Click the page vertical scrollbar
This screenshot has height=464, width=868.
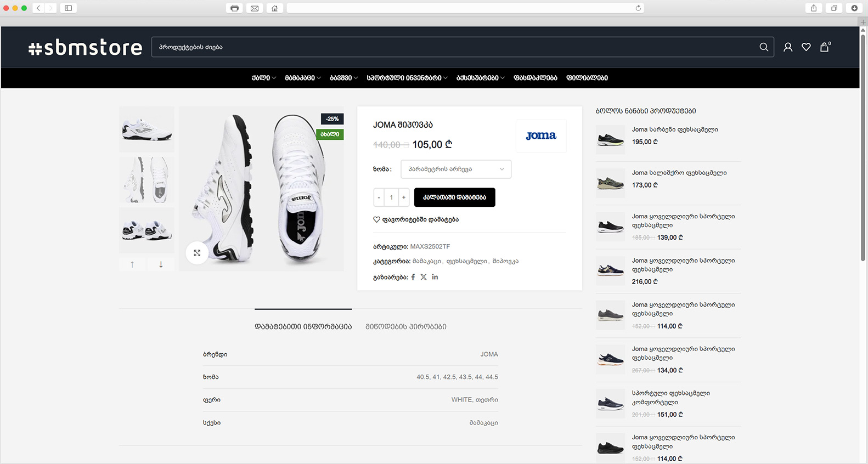[x=863, y=148]
